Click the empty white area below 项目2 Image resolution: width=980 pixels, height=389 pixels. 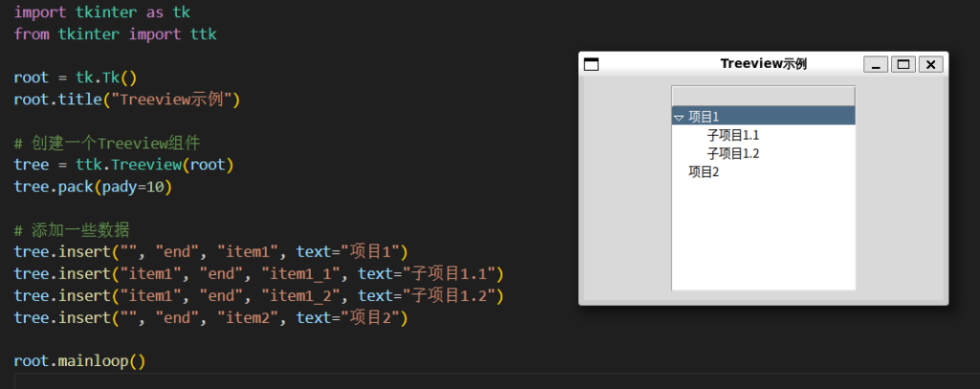(x=763, y=240)
